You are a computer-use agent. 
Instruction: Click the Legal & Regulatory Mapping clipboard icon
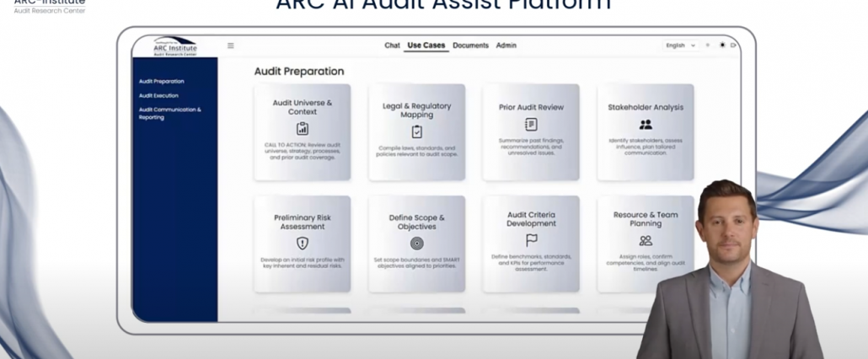tap(417, 131)
